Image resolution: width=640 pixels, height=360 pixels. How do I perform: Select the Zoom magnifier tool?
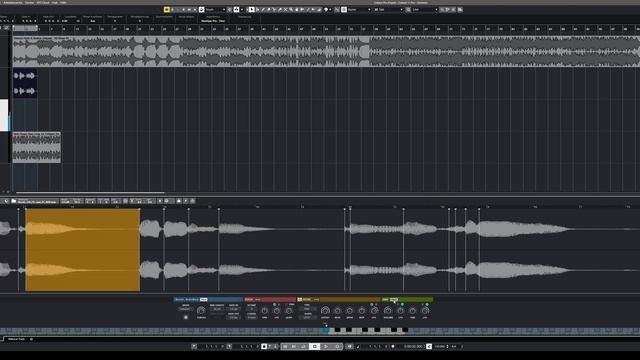tap(291, 9)
